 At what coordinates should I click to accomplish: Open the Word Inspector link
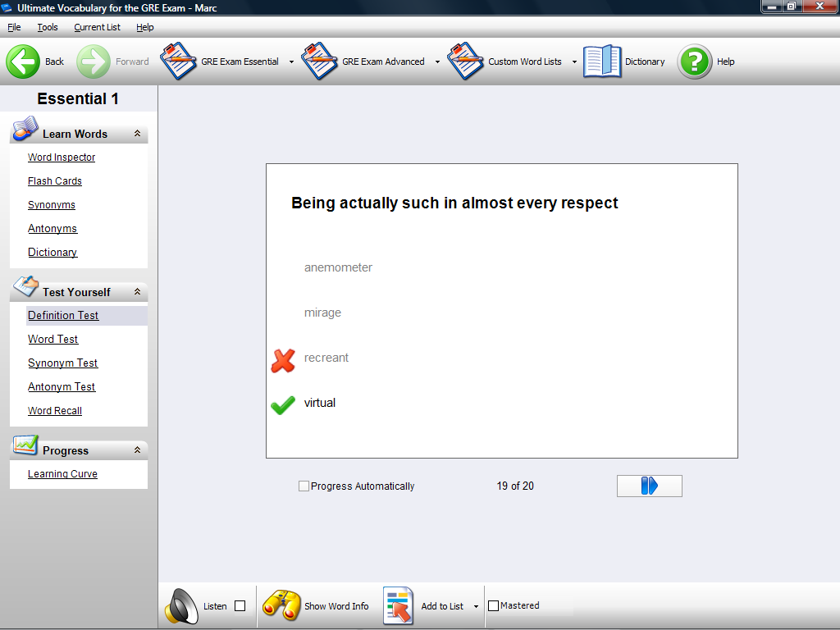tap(62, 157)
